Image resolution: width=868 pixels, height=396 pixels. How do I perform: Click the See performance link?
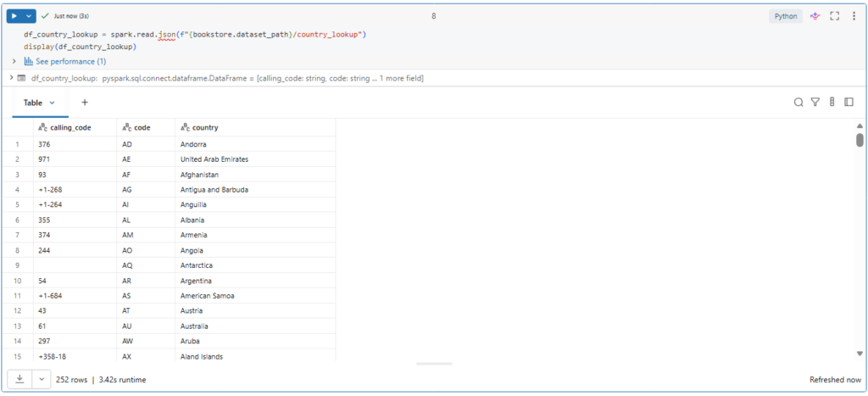70,61
